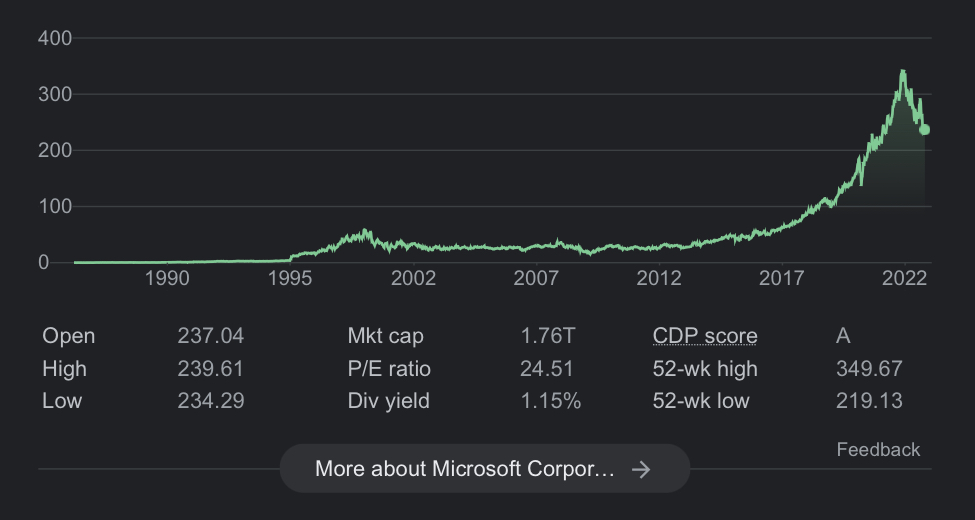Click the 1990 label on the time axis
This screenshot has height=520, width=975.
point(167,278)
